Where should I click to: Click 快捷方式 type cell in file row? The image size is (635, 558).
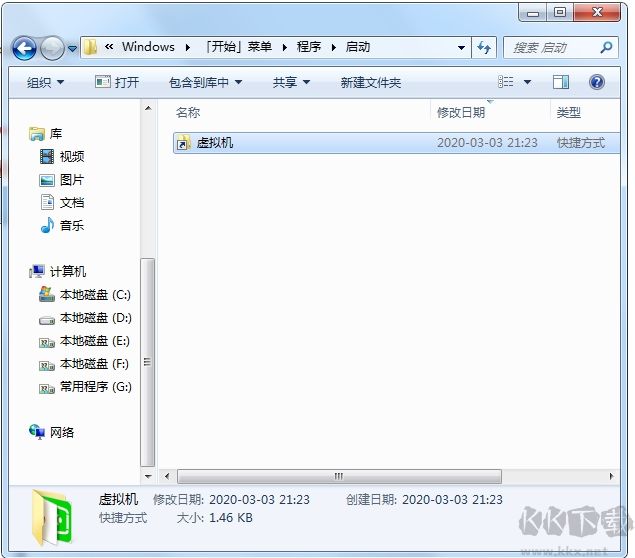tap(581, 143)
